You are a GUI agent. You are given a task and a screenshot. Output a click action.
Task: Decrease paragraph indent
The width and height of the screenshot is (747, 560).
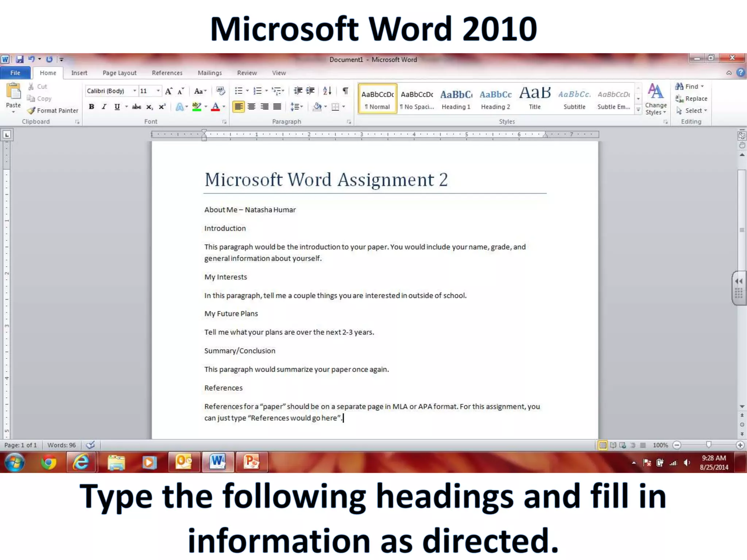pyautogui.click(x=298, y=91)
